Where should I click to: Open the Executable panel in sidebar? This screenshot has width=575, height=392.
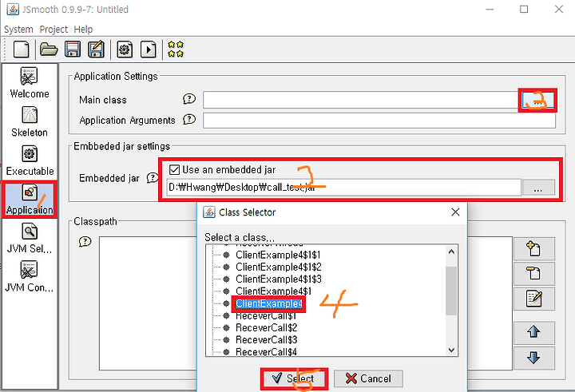(30, 160)
